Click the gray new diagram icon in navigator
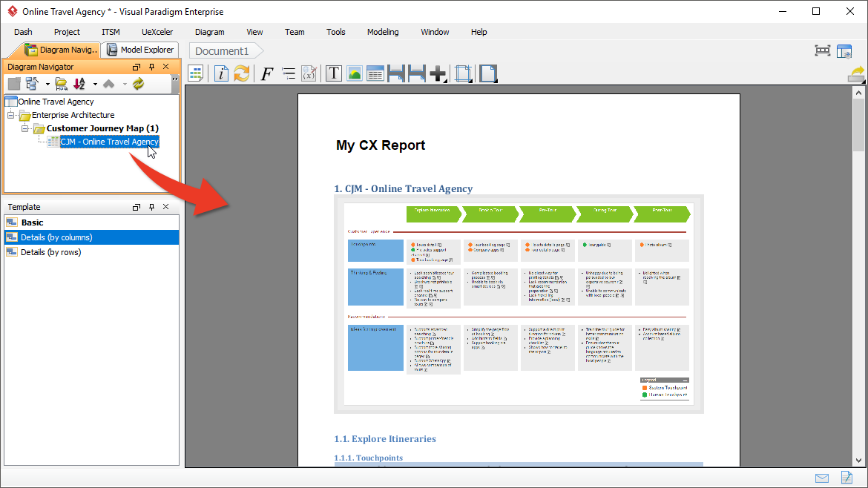Viewport: 868px width, 488px height. click(x=14, y=84)
